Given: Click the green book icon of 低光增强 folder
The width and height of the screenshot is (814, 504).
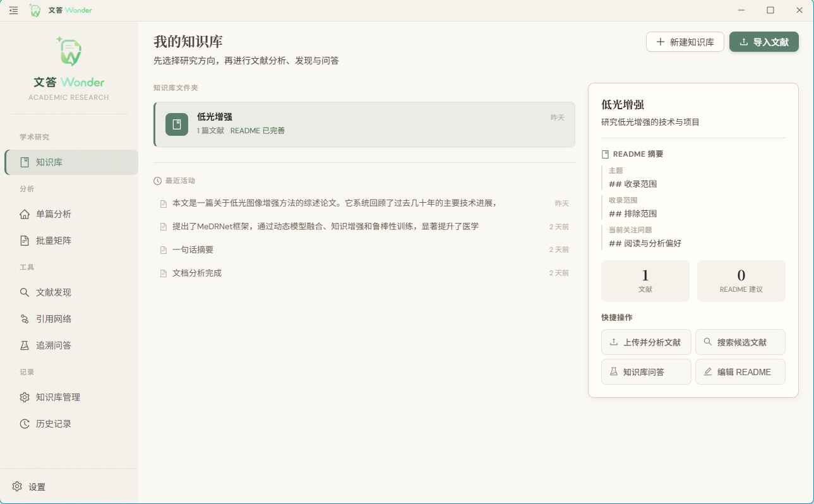Looking at the screenshot, I should (177, 124).
